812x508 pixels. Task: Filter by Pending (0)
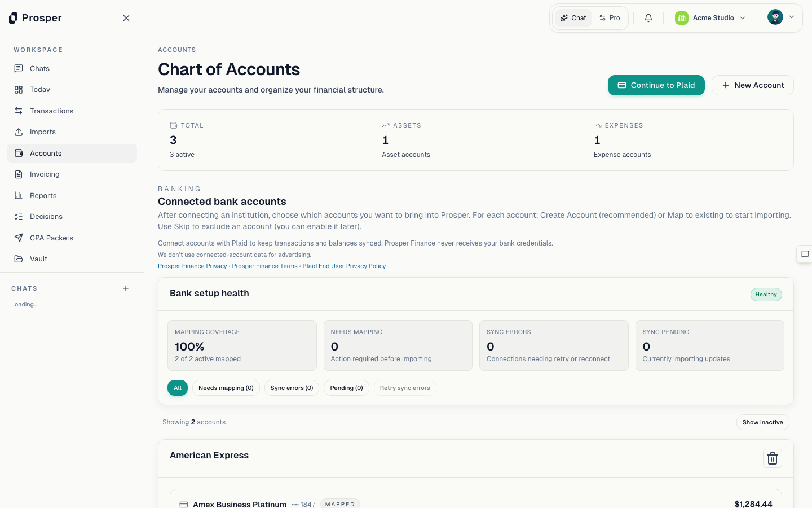(x=346, y=388)
